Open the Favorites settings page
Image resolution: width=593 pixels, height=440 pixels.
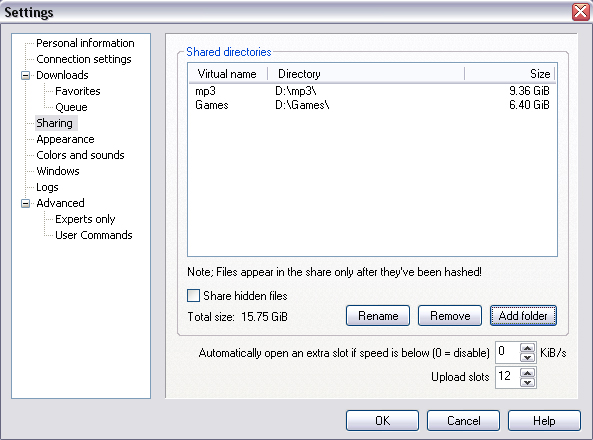tap(78, 91)
